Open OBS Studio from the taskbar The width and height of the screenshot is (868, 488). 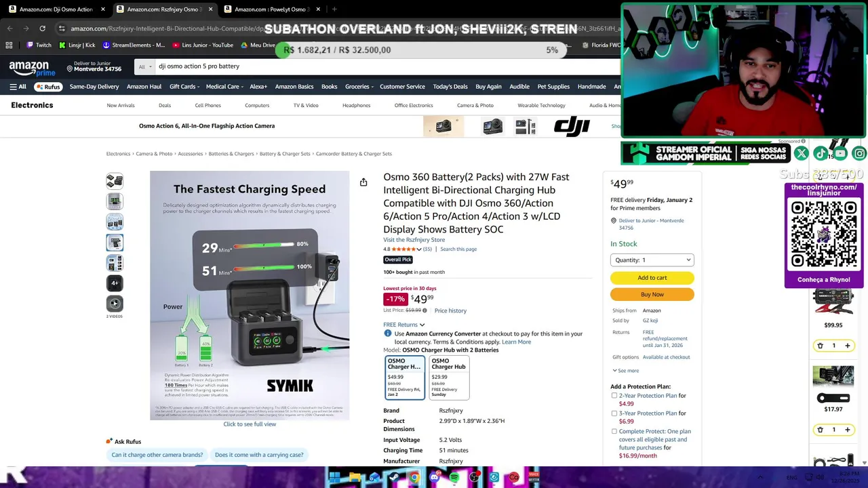474,478
